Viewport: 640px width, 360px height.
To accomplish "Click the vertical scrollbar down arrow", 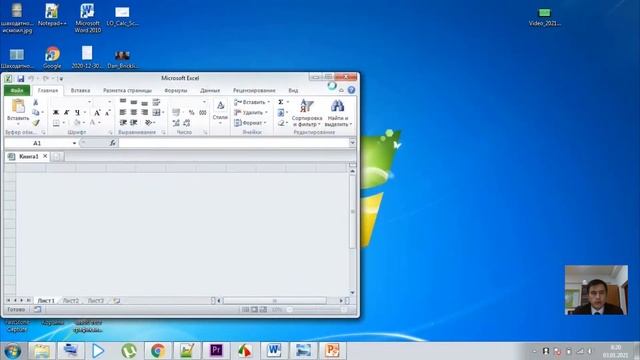I will tap(352, 293).
